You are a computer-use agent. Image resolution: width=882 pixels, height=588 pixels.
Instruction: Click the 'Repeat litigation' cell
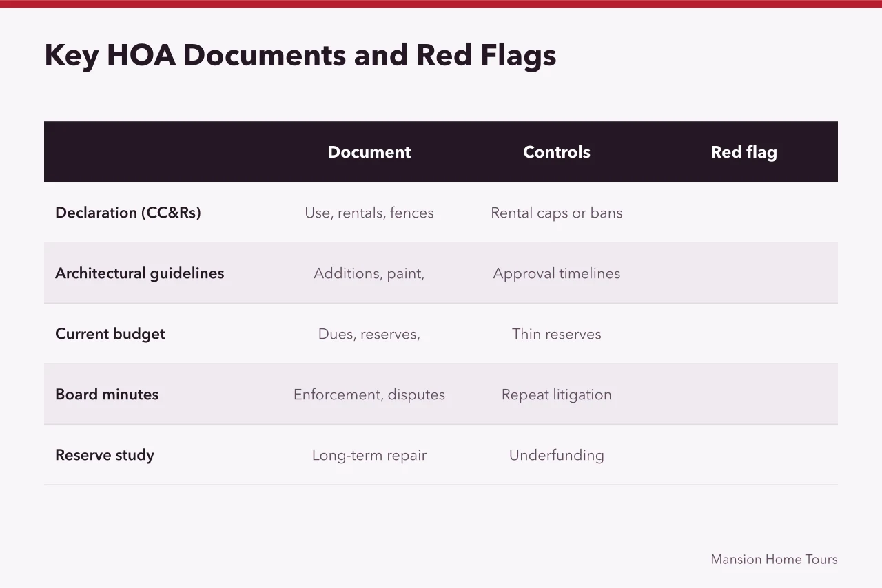[557, 395]
